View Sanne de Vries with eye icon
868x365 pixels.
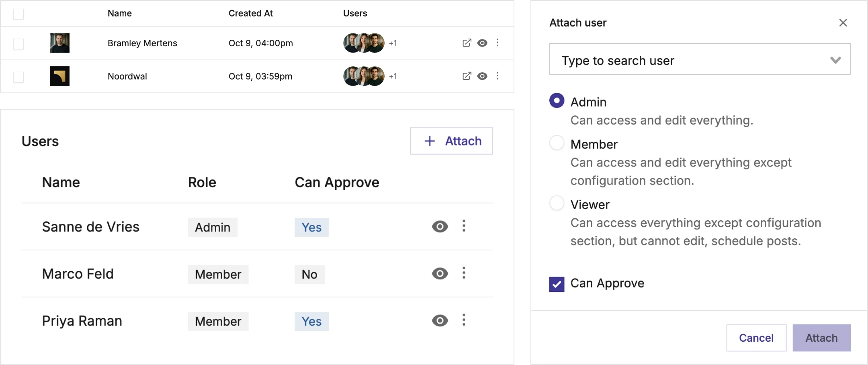click(440, 227)
